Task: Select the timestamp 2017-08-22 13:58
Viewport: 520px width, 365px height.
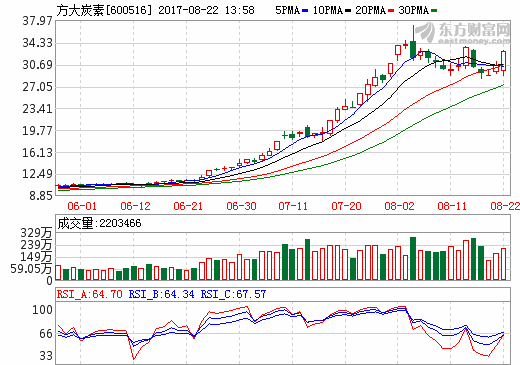Action: coord(206,10)
